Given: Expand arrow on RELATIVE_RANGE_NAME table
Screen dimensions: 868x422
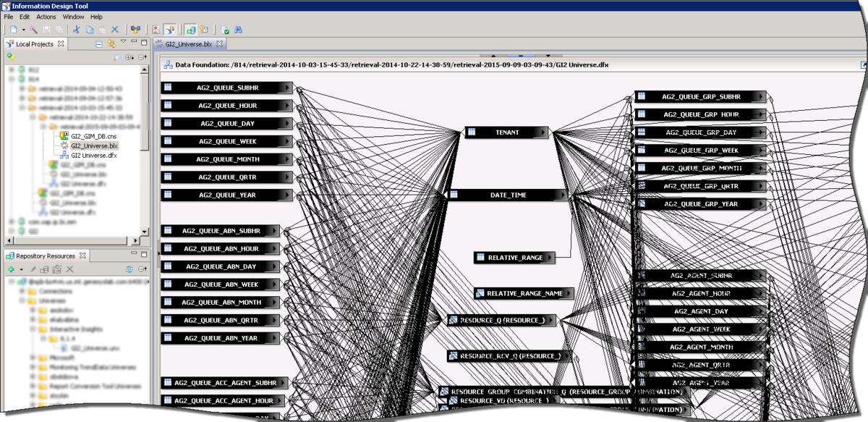Looking at the screenshot, I should coord(567,293).
